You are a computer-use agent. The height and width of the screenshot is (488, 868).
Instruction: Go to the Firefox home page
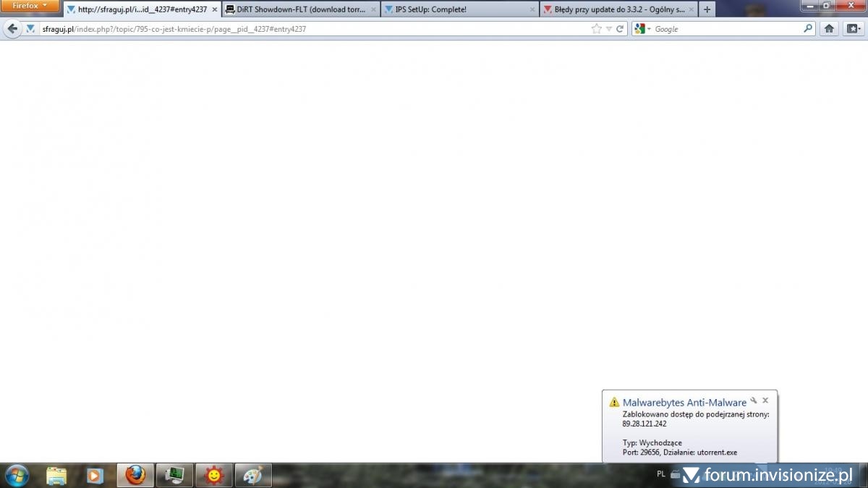click(830, 29)
